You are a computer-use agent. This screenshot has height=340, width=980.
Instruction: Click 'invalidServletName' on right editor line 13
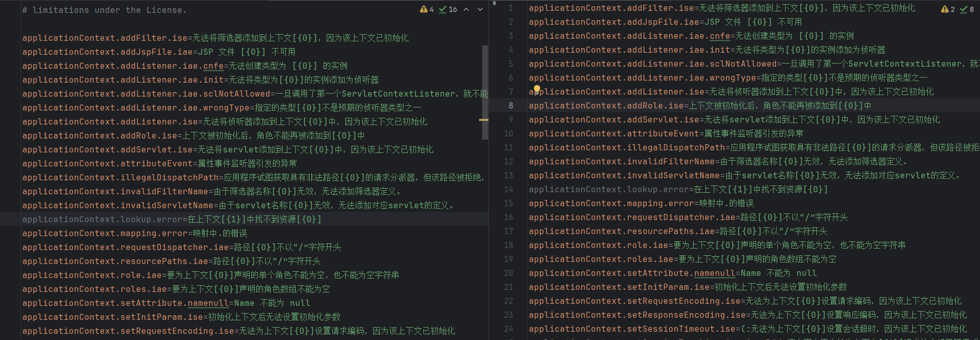[x=673, y=175]
